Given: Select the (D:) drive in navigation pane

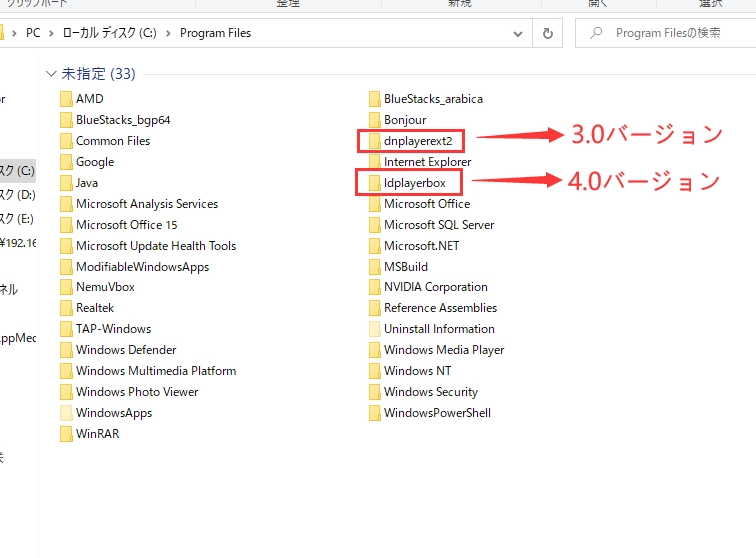Looking at the screenshot, I should 17,195.
